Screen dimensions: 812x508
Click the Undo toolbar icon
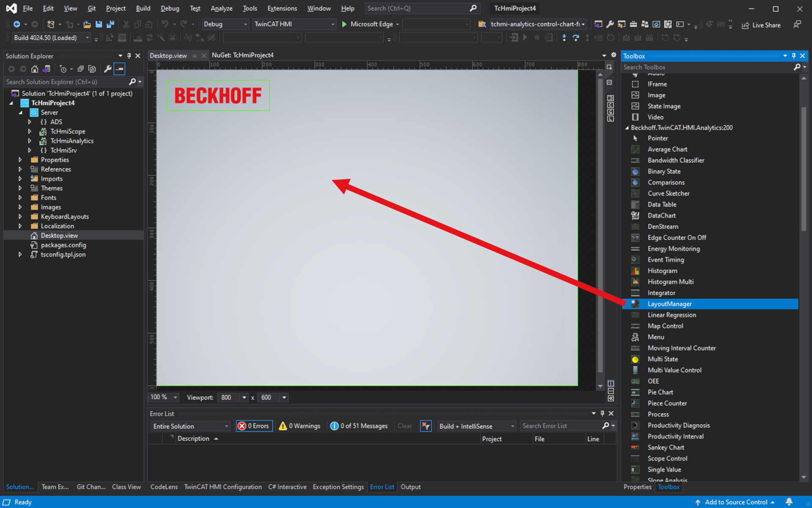click(x=165, y=24)
